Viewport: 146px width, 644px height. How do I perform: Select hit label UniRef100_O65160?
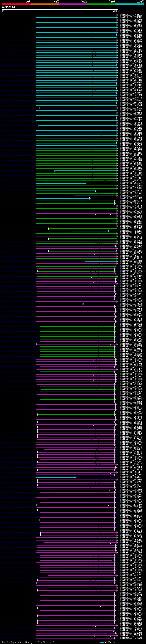click(x=131, y=93)
